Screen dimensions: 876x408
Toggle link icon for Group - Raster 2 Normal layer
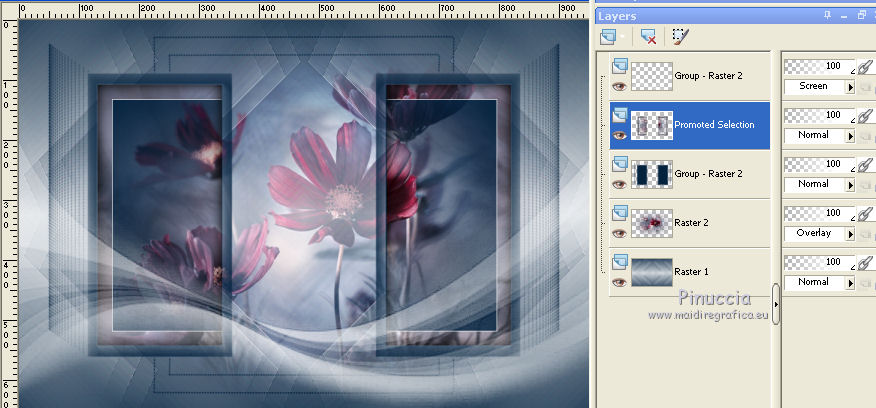tap(865, 165)
